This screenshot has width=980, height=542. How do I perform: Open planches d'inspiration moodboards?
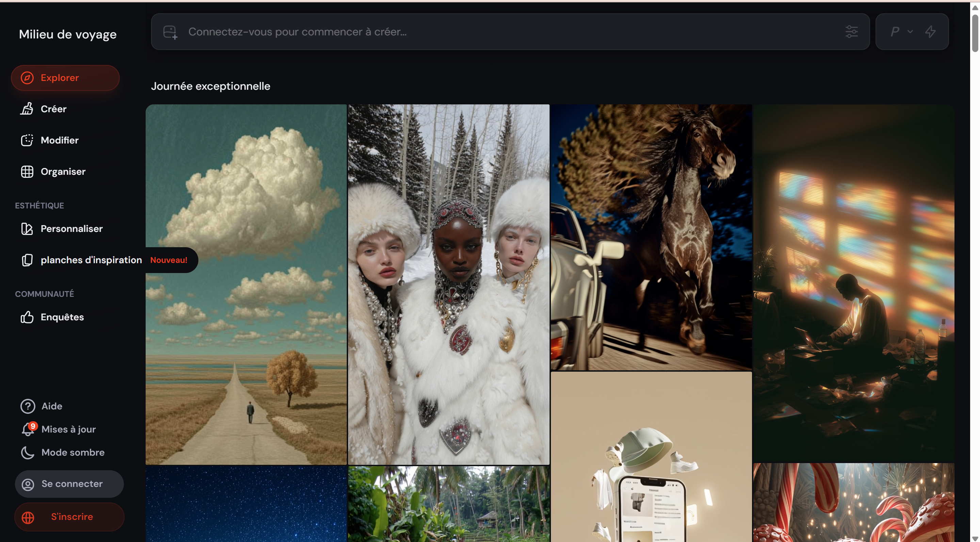91,260
